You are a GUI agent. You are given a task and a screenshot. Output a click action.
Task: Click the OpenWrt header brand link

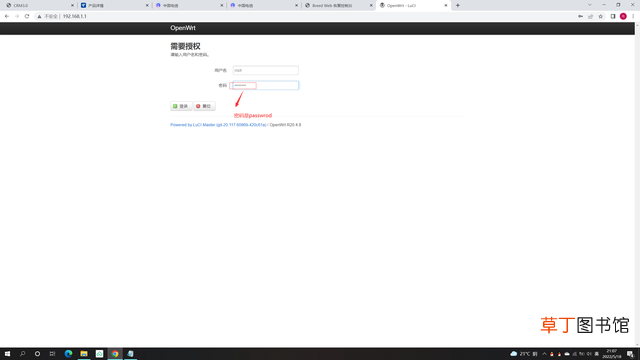tap(182, 28)
